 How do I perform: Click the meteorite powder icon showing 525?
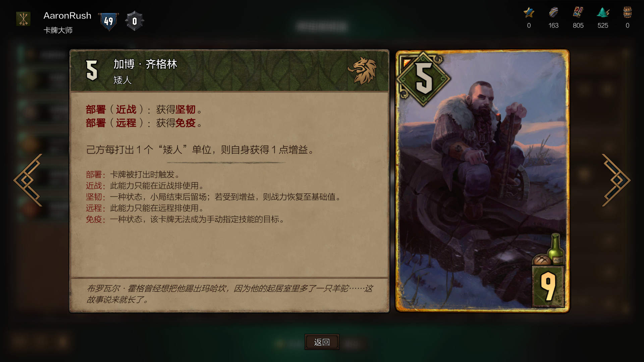[x=603, y=12]
